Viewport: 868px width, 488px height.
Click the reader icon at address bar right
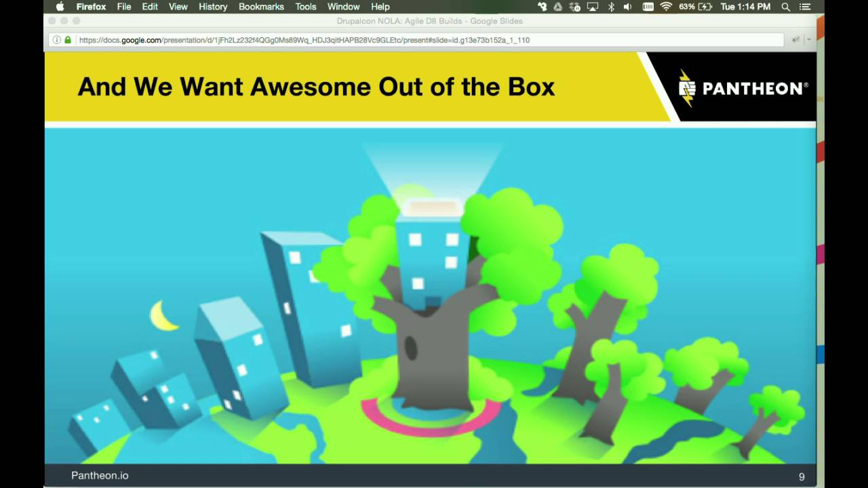coord(796,40)
